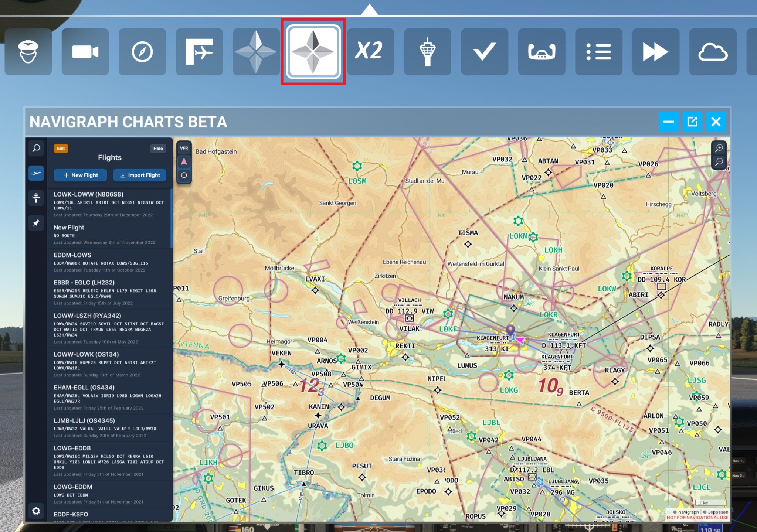The image size is (757, 532).
Task: Click the magenta aircraft position marker
Action: (x=520, y=340)
